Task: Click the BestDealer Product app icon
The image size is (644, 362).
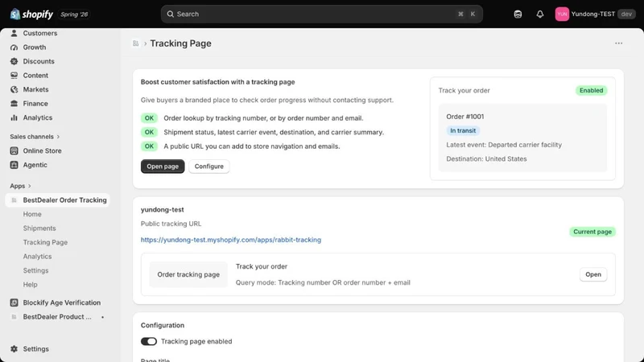Action: tap(14, 317)
